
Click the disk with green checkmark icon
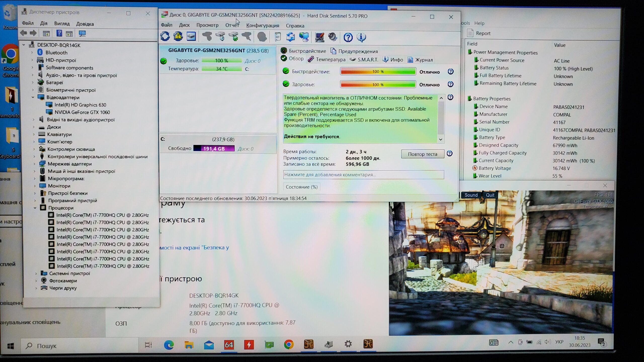click(x=234, y=37)
